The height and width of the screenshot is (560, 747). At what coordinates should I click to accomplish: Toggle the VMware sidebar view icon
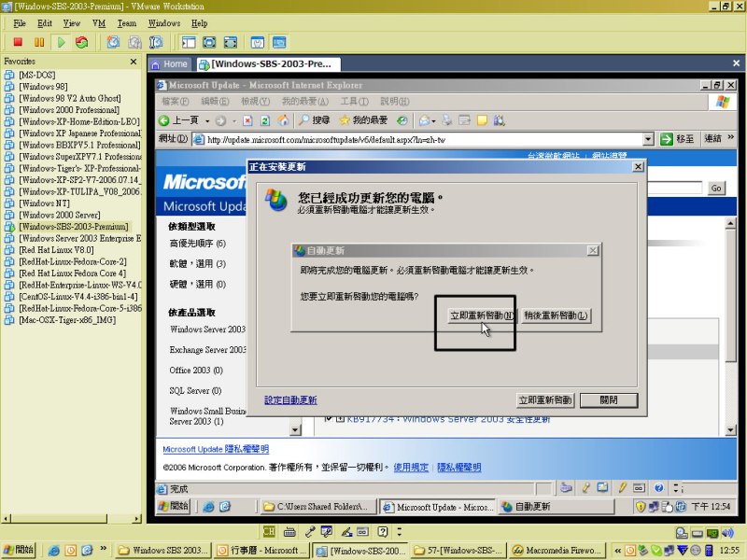189,42
